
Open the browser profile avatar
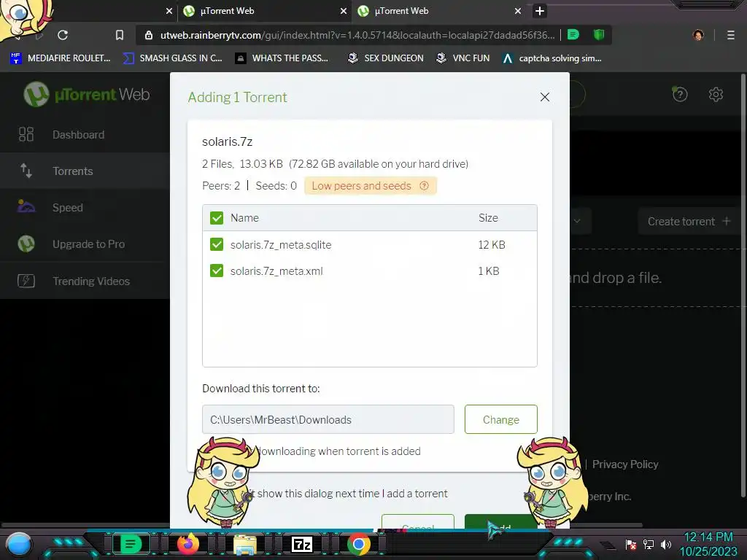tap(698, 35)
